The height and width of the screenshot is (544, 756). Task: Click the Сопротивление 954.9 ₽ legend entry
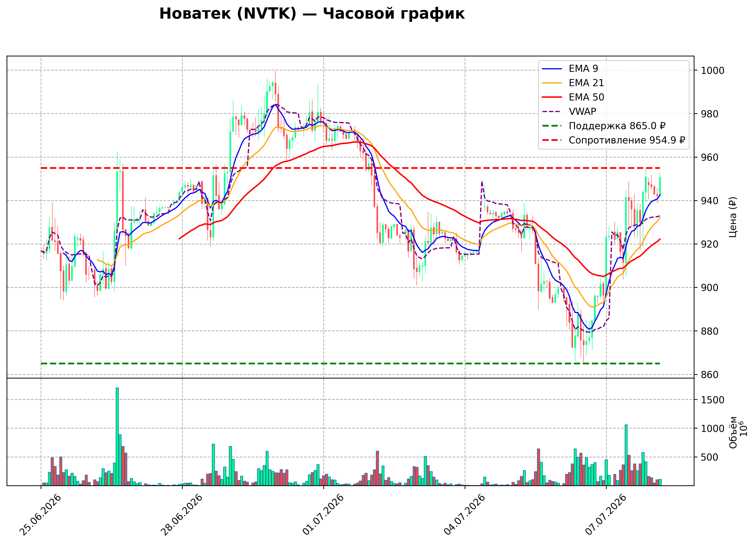(x=614, y=140)
